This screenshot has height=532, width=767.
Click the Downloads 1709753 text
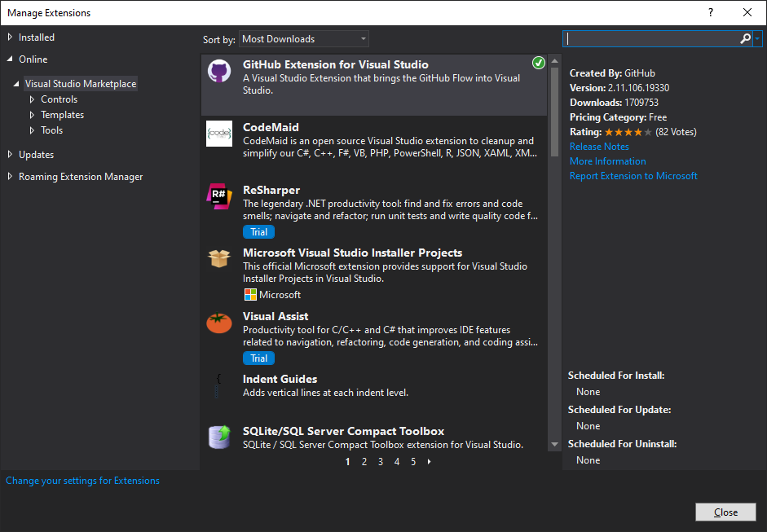click(x=614, y=103)
